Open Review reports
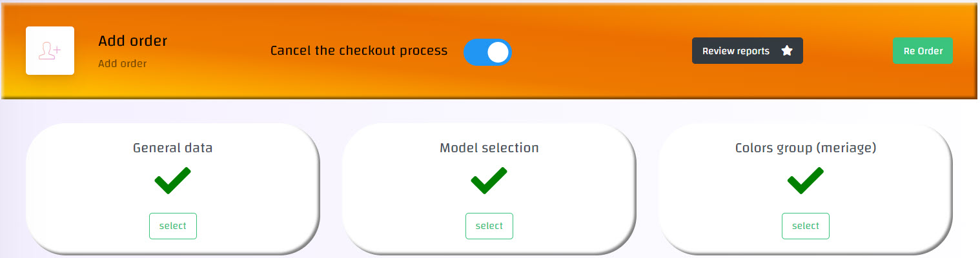Viewport: 980px width, 258px height. [x=747, y=51]
